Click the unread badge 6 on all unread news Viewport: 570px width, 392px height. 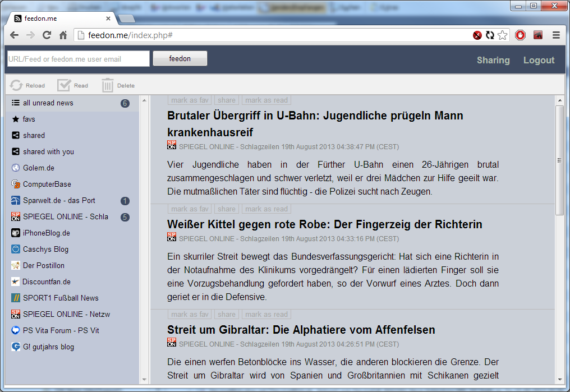[x=125, y=104]
